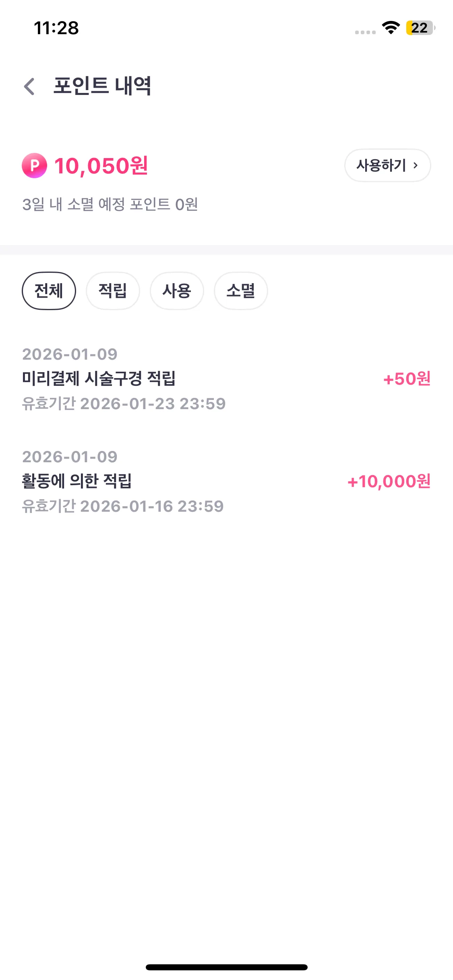Open the 미리결제 시술구경 적립 entry
Viewport: 453px width, 980px height.
(99, 379)
